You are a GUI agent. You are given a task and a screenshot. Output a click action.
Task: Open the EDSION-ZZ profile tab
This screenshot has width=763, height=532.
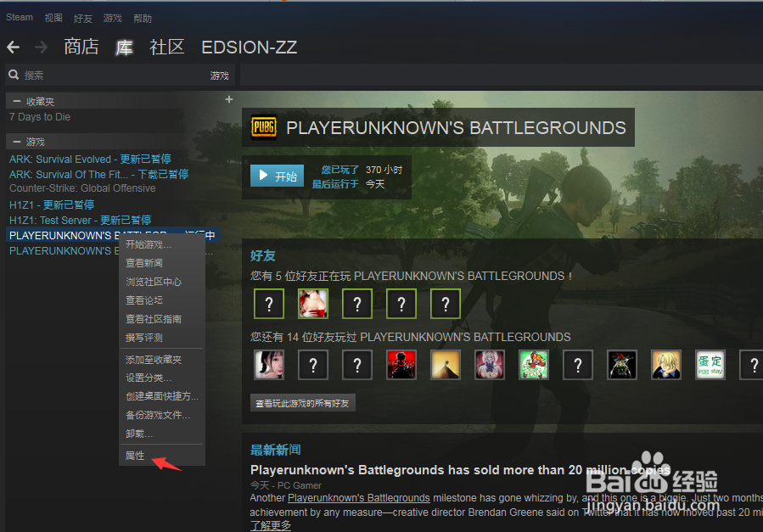click(x=250, y=48)
